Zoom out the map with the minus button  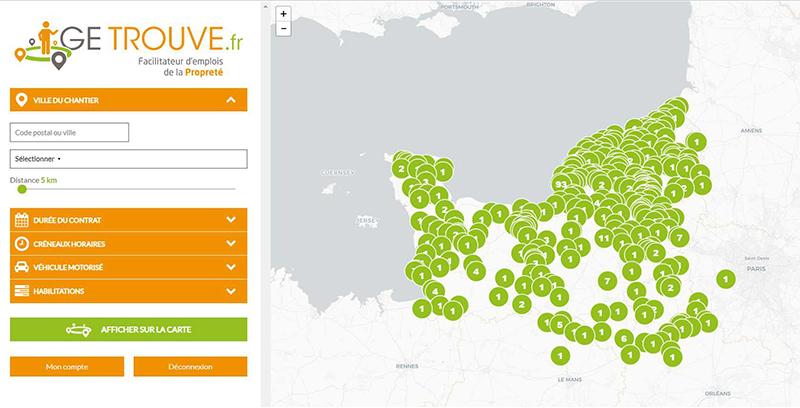285,29
